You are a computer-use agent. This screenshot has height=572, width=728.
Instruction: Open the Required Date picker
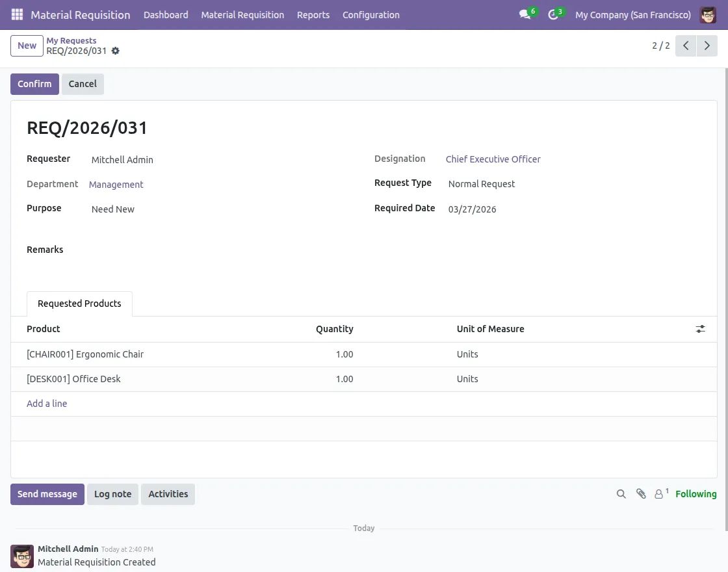click(472, 209)
